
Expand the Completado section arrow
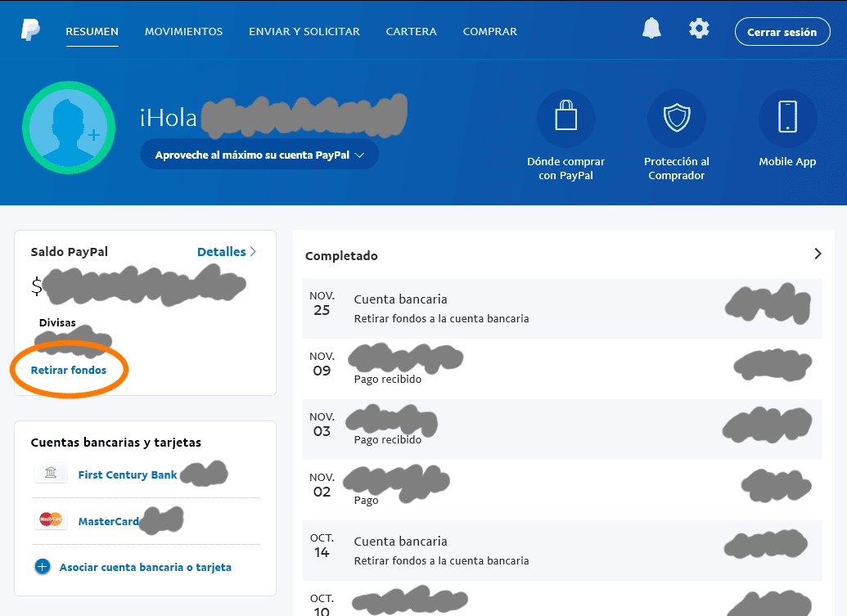pyautogui.click(x=818, y=254)
